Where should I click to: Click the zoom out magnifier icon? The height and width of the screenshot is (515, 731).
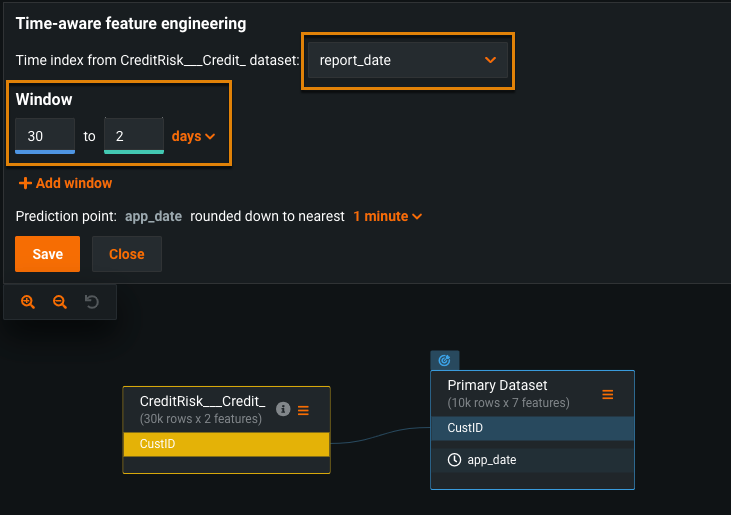(x=60, y=301)
